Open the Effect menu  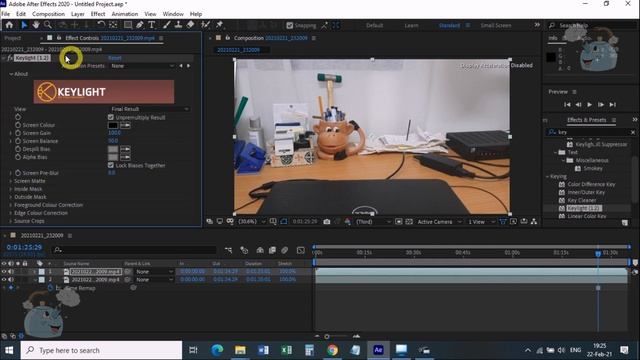(98, 14)
